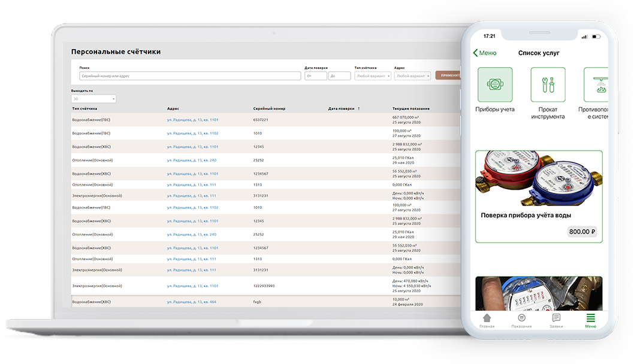Screen dimensions: 634x364
Task: Tap the Противопожарные системы sprinkler icon
Action: tap(596, 84)
